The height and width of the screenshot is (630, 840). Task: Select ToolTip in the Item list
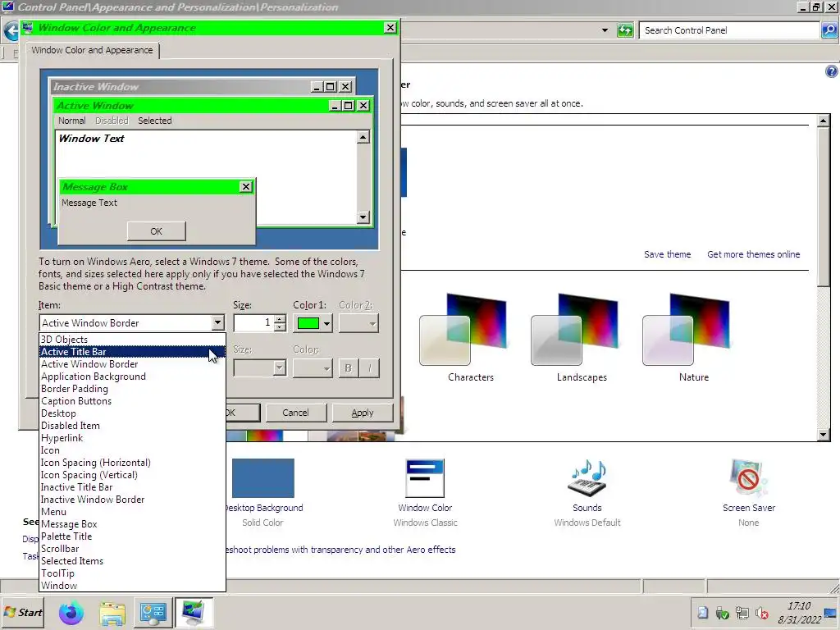(132, 573)
